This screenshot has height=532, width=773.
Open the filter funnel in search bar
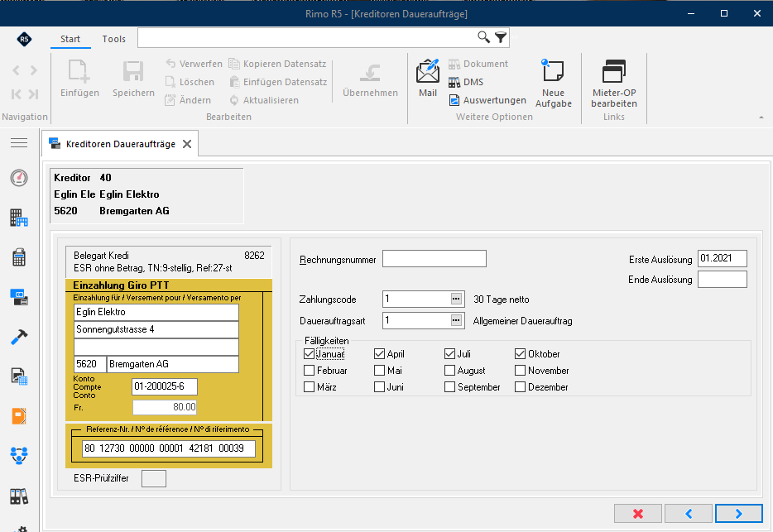click(x=501, y=37)
